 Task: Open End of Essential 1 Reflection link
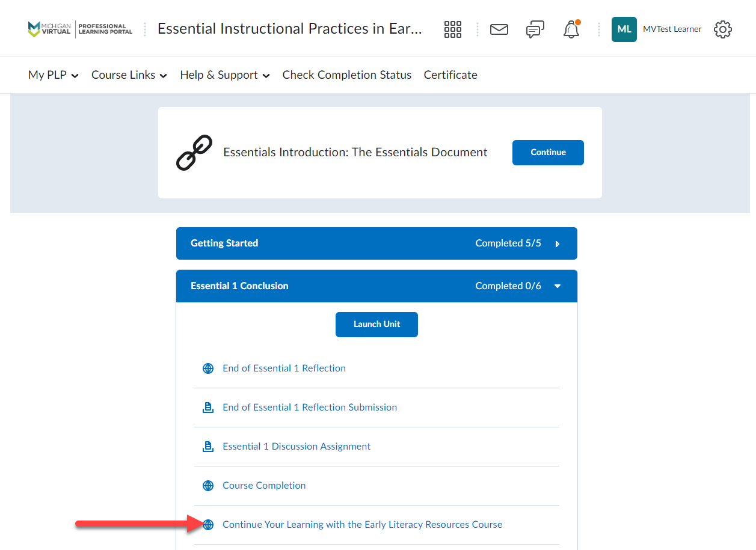click(284, 368)
